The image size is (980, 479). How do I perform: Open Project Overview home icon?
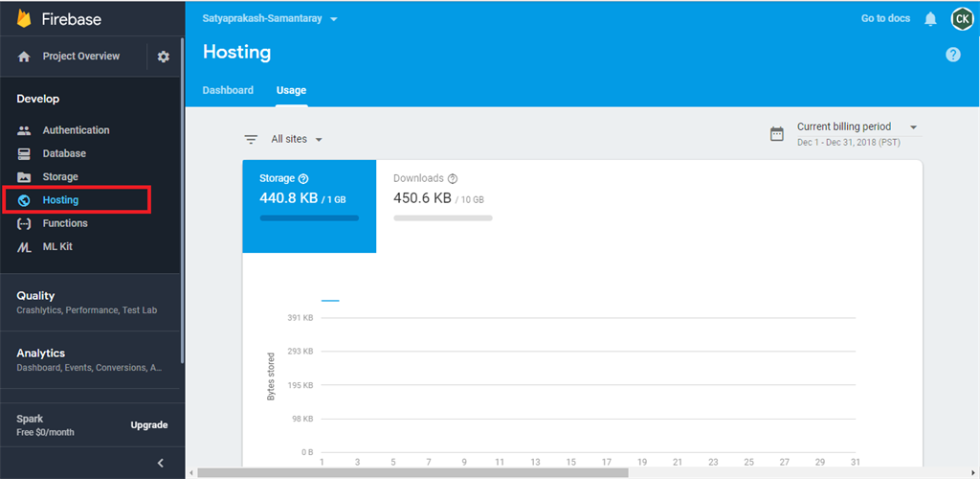point(24,57)
